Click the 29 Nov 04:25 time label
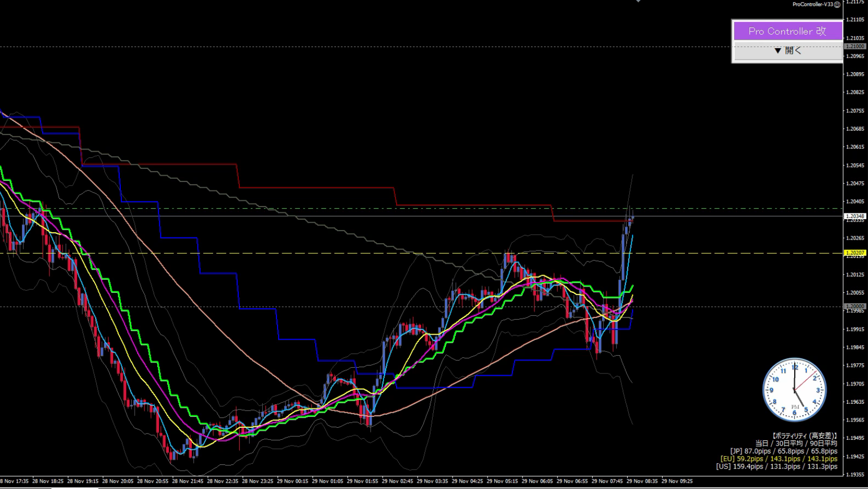 click(x=468, y=481)
